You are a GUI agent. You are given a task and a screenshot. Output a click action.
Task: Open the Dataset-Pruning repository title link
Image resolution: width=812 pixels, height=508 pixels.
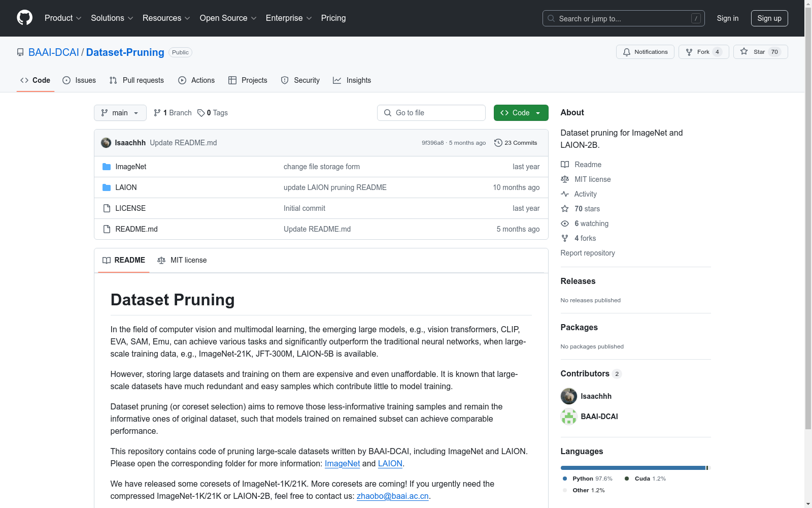[125, 52]
